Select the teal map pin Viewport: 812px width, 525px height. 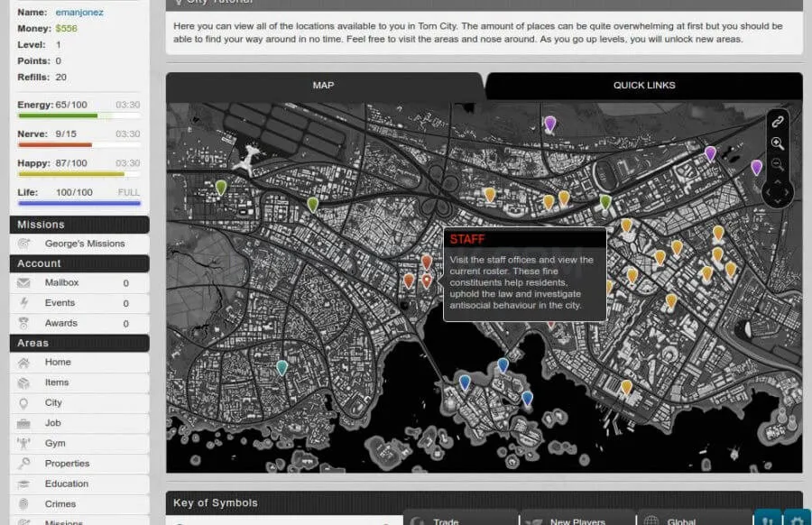point(281,368)
